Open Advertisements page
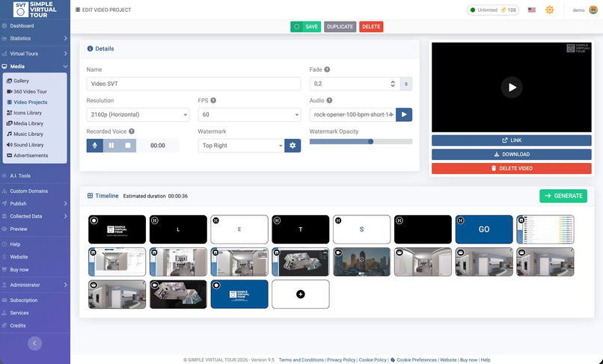Viewport: 603px width, 364px height. click(x=31, y=155)
